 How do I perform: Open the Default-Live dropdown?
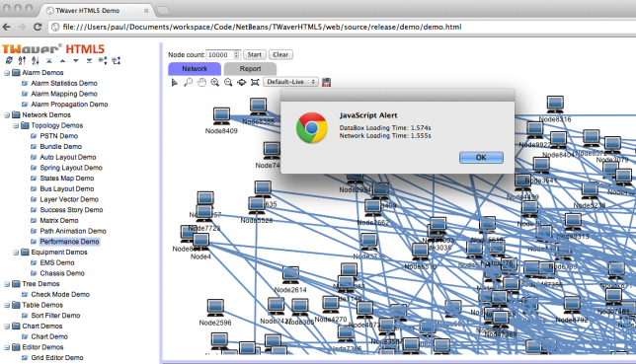click(x=290, y=82)
